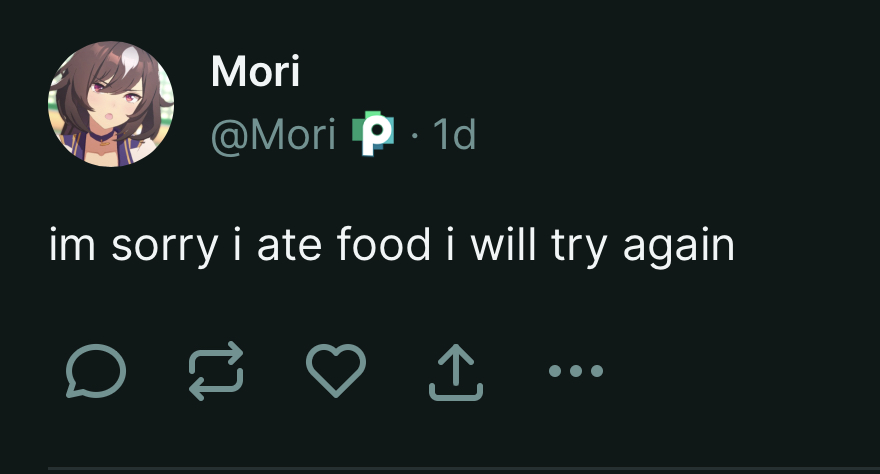Repost Mori's post

[x=216, y=371]
